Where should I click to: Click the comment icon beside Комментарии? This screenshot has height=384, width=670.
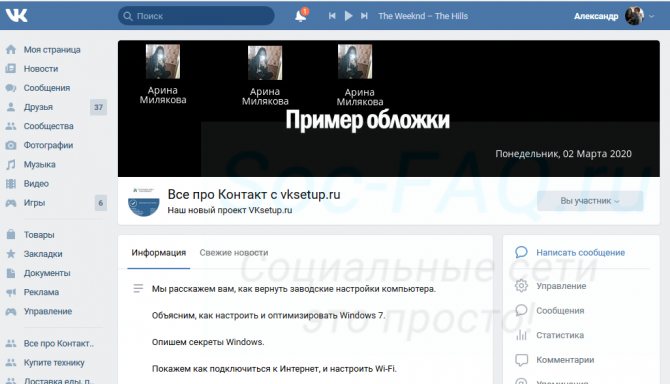(x=521, y=360)
